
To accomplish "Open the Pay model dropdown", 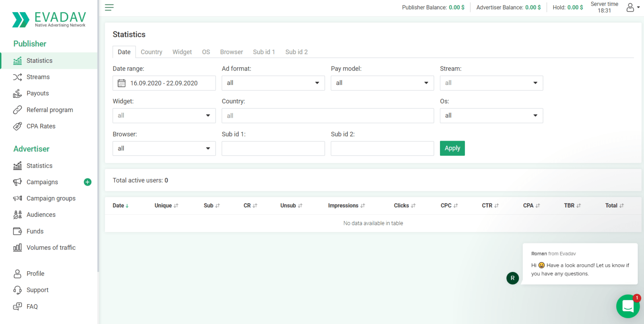I will tap(382, 83).
